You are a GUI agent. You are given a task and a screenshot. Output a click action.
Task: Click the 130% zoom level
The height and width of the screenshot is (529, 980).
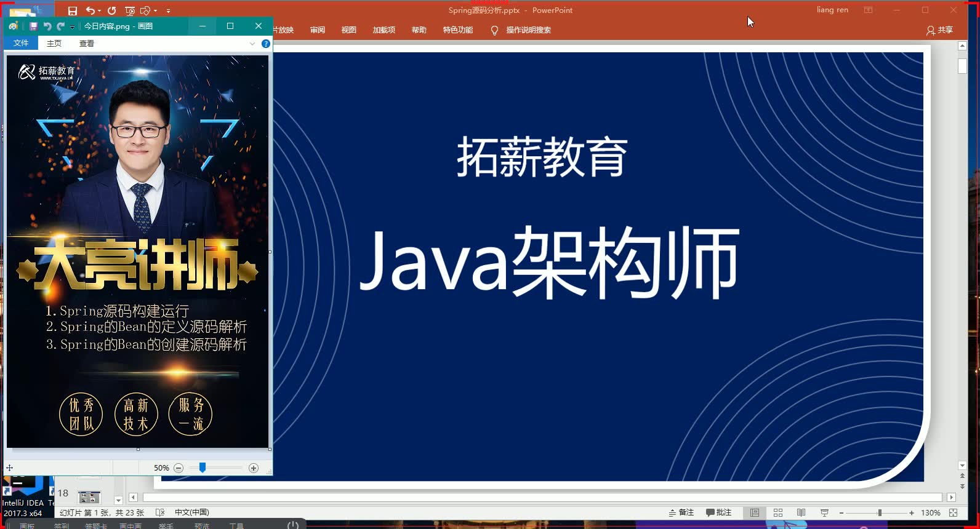pos(930,513)
